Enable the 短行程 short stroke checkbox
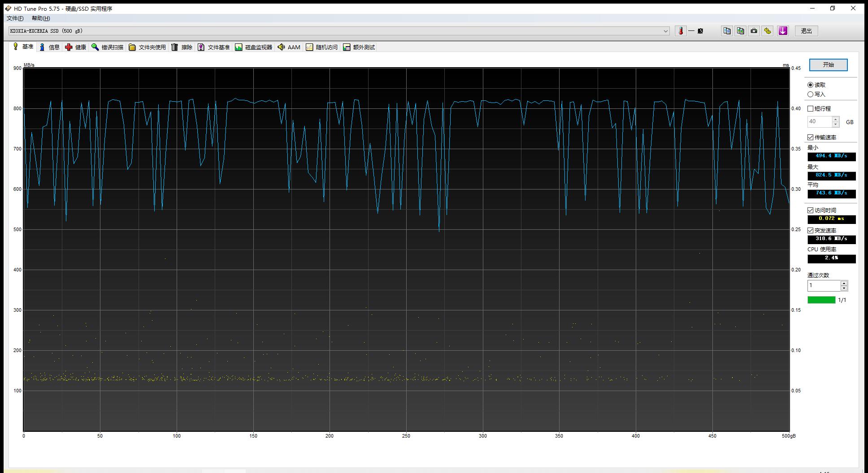The width and height of the screenshot is (868, 473). pyautogui.click(x=811, y=108)
